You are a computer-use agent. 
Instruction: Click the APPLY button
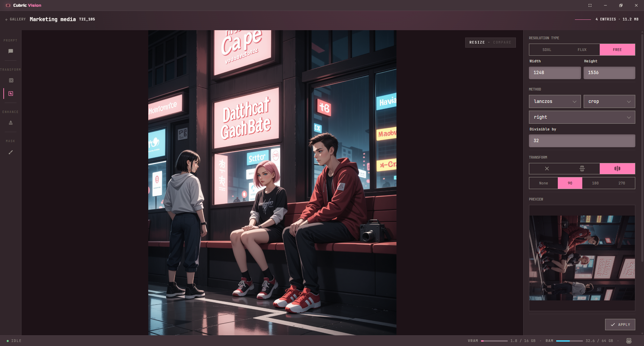pyautogui.click(x=620, y=325)
